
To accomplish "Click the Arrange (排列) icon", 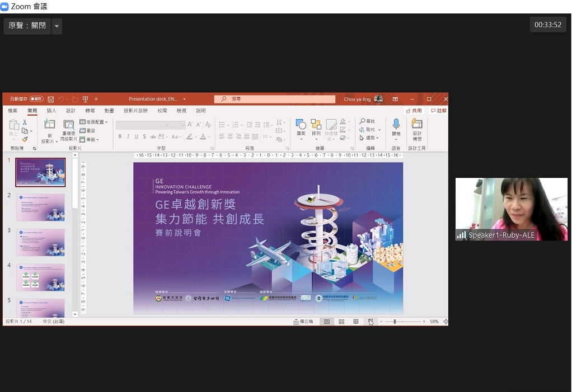I will point(316,124).
